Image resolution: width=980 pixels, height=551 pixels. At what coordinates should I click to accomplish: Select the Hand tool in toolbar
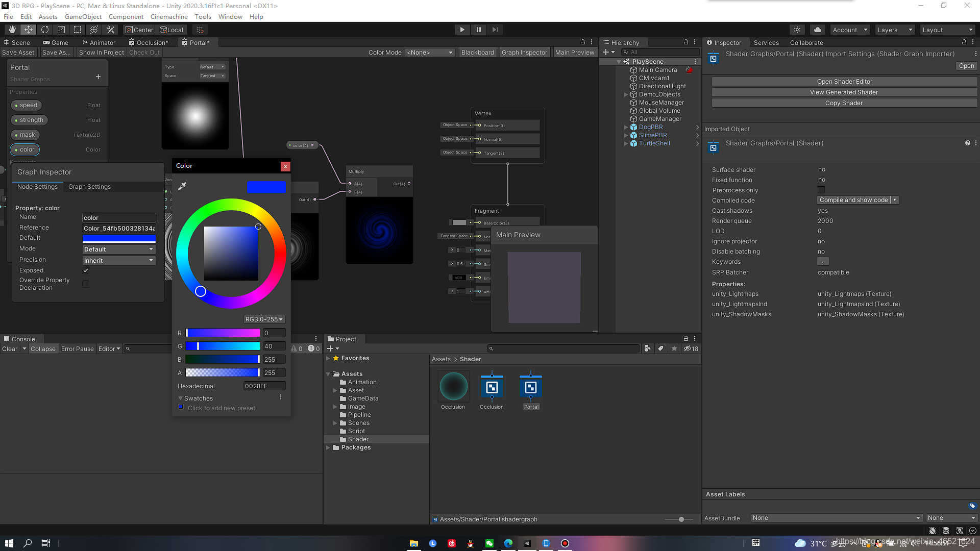pos(12,30)
